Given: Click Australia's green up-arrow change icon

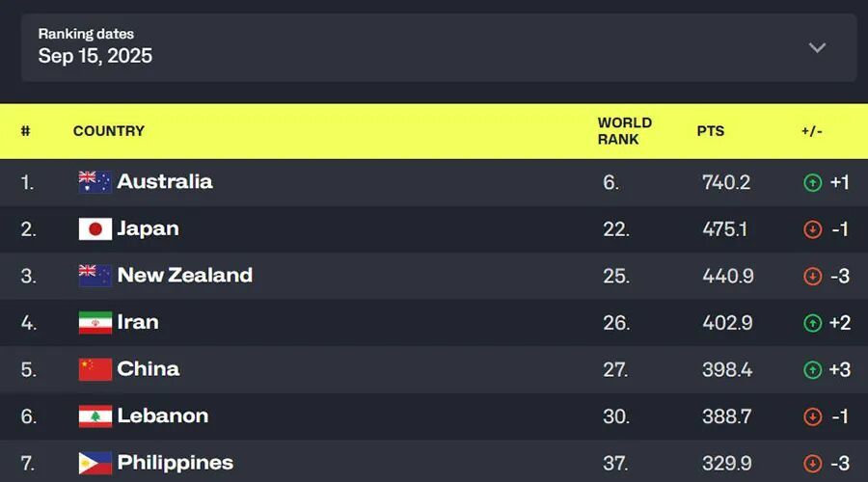Looking at the screenshot, I should pyautogui.click(x=813, y=182).
